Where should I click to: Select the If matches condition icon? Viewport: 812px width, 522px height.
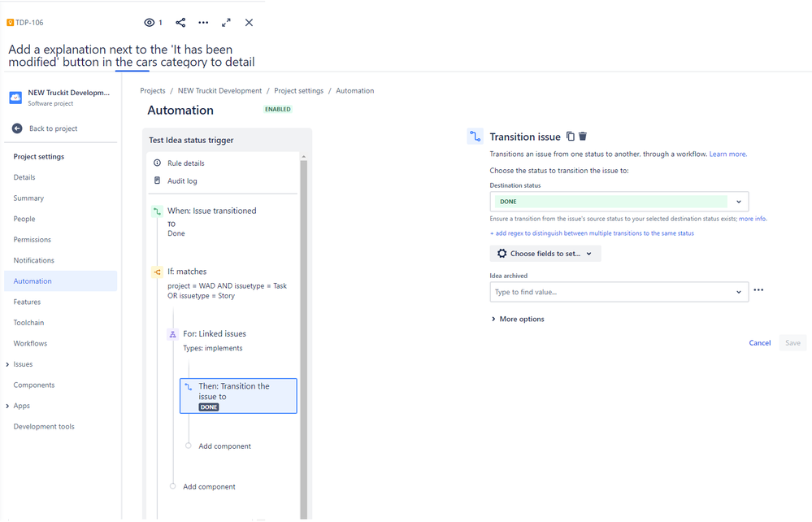(158, 272)
